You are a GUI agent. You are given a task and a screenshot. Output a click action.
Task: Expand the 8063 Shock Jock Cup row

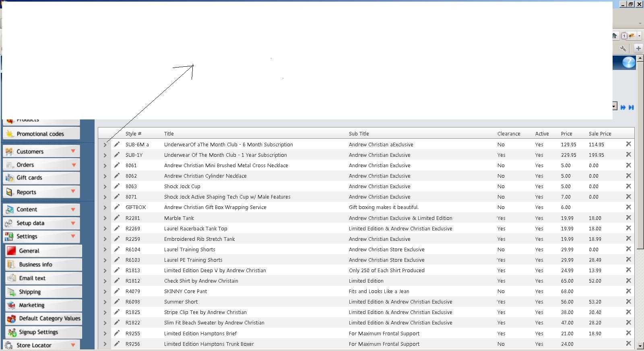(105, 187)
